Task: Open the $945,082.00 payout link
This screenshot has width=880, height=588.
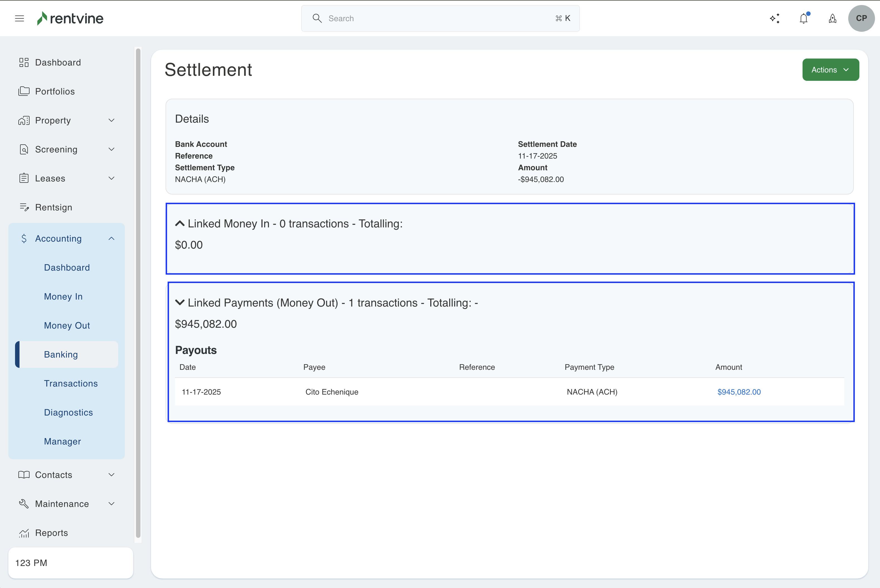Action: [739, 392]
